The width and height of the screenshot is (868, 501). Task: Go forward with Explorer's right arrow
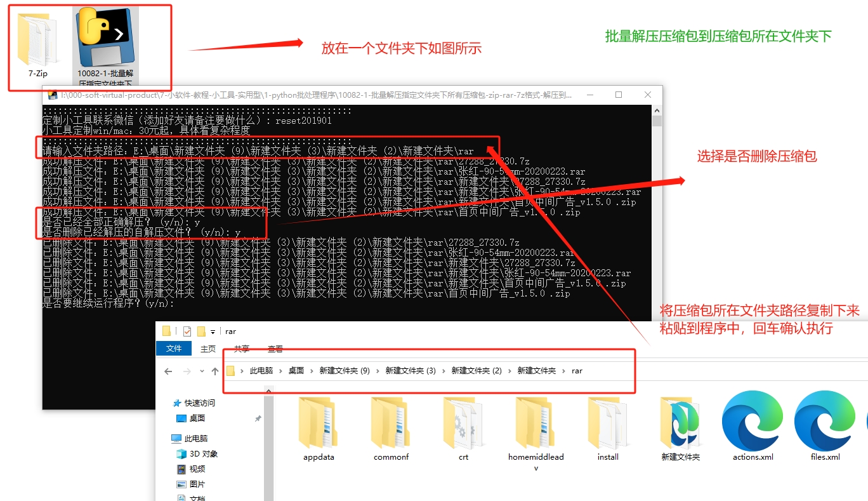coord(187,371)
